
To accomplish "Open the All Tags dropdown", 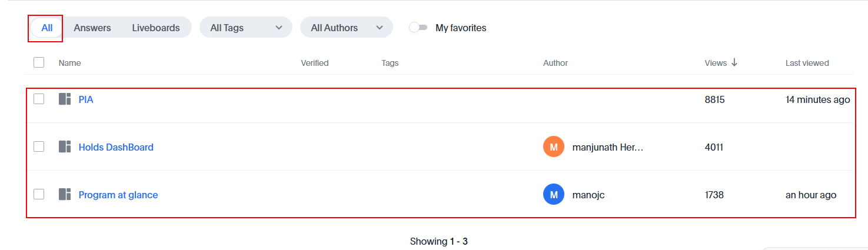I will coord(246,28).
